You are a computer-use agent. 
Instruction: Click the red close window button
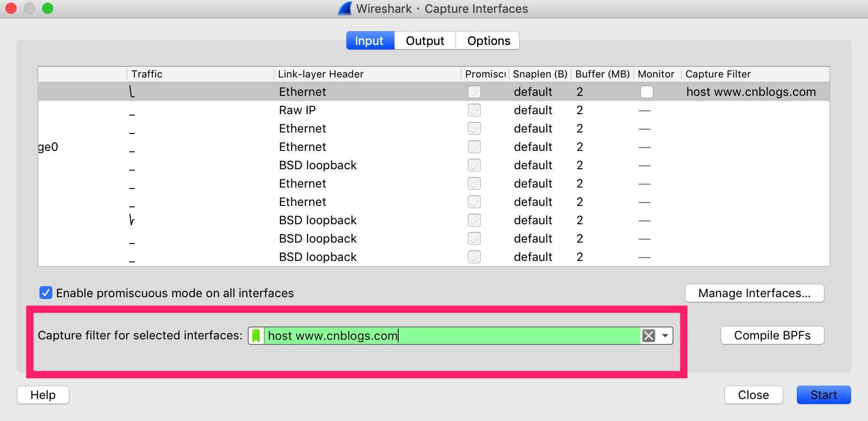coord(11,8)
